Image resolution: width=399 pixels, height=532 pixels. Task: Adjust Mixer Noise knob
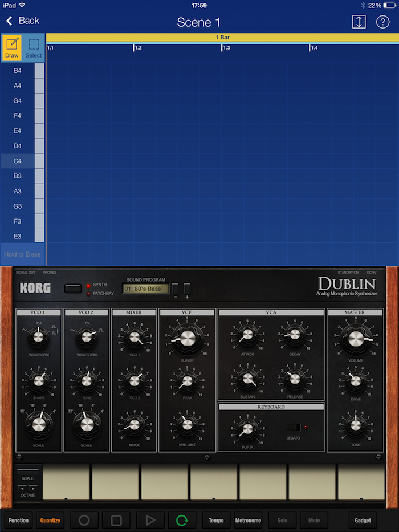click(x=135, y=425)
